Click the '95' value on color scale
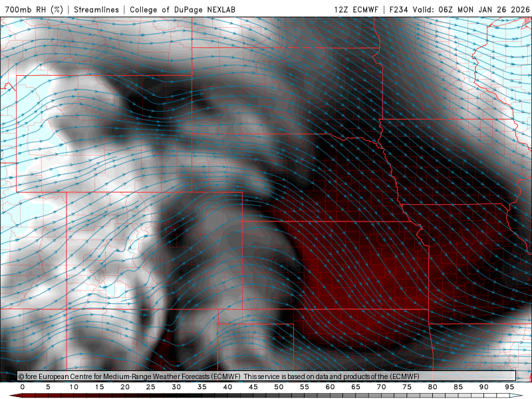 [x=509, y=387]
